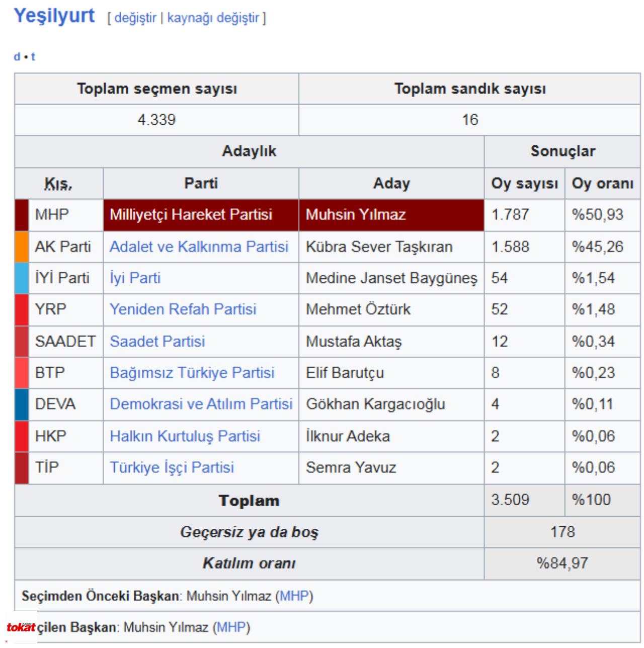Click the 'Sonuçlar' section header
This screenshot has height=648, width=644.
coord(562,151)
